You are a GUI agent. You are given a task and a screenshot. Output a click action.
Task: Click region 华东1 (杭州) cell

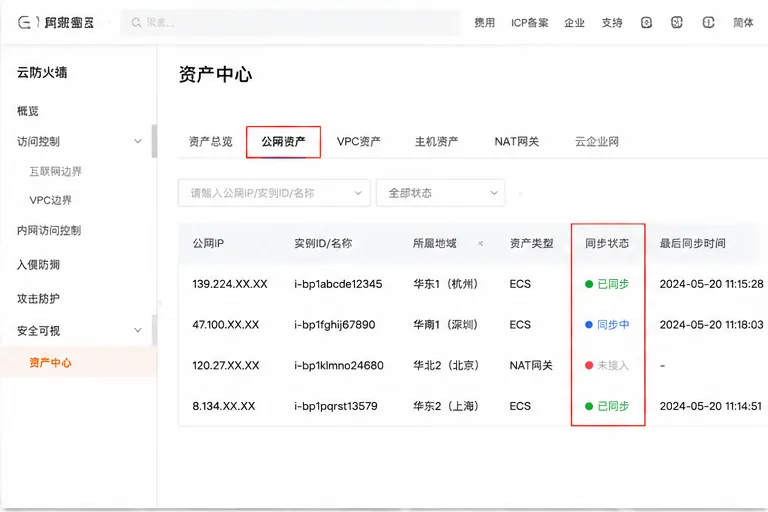tap(446, 284)
